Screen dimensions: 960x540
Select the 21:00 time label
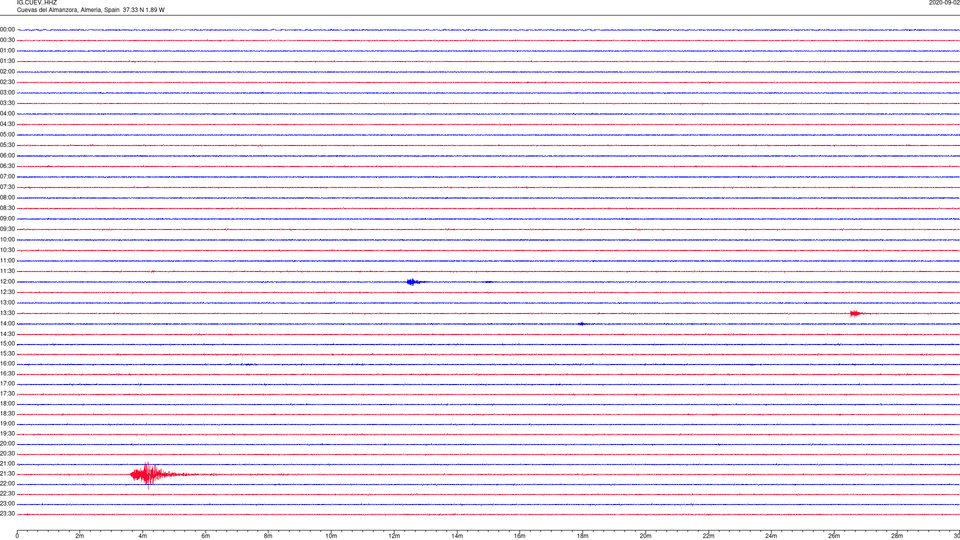(7, 463)
